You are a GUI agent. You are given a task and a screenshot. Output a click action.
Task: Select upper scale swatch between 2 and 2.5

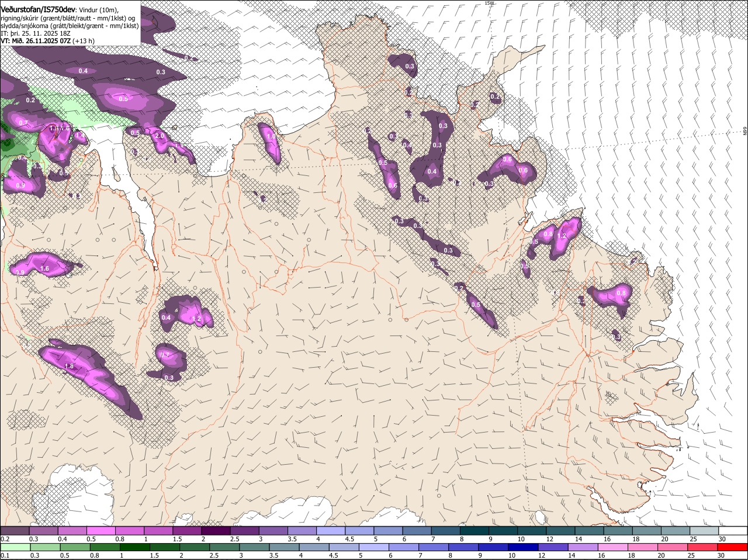216,530
